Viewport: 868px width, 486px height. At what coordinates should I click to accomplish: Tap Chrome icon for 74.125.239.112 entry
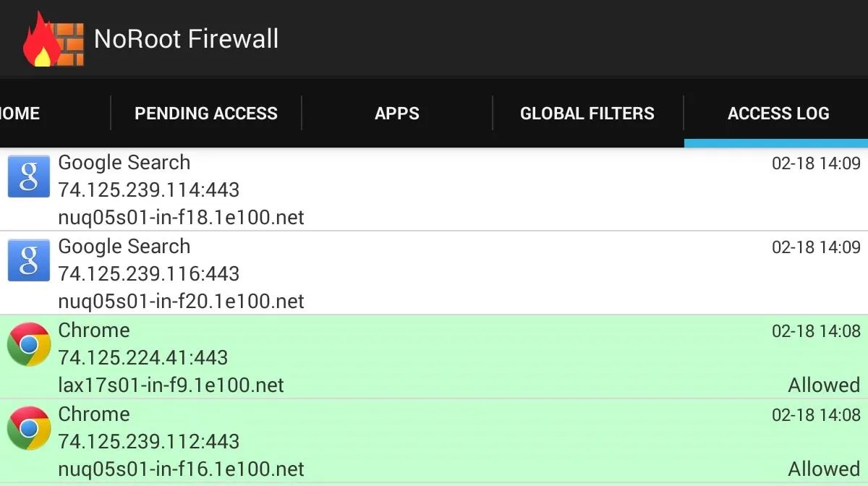click(29, 428)
